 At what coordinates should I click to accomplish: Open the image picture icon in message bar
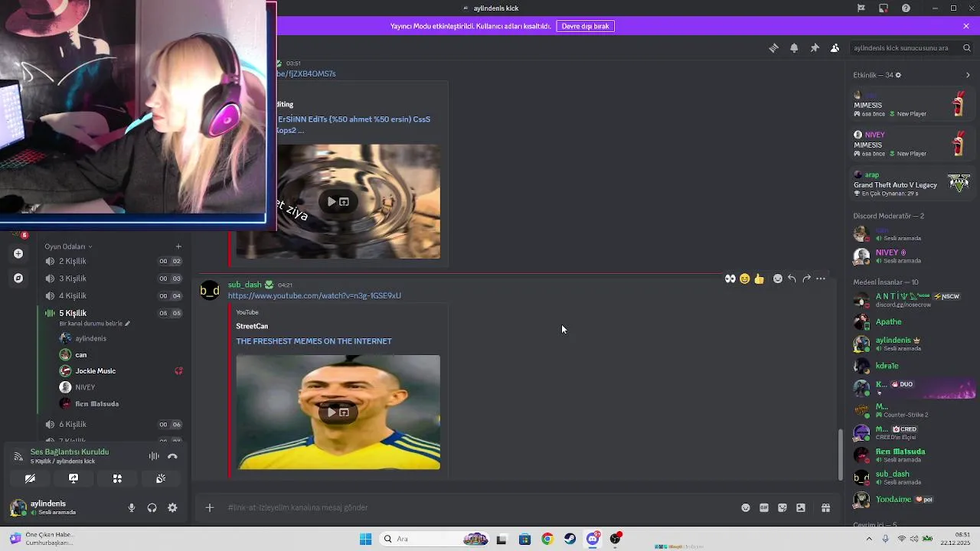click(x=801, y=507)
